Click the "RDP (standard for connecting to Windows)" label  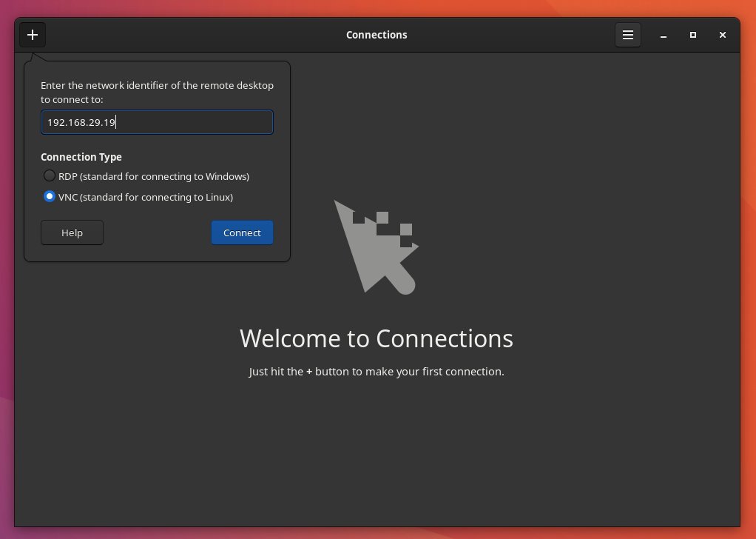click(154, 176)
